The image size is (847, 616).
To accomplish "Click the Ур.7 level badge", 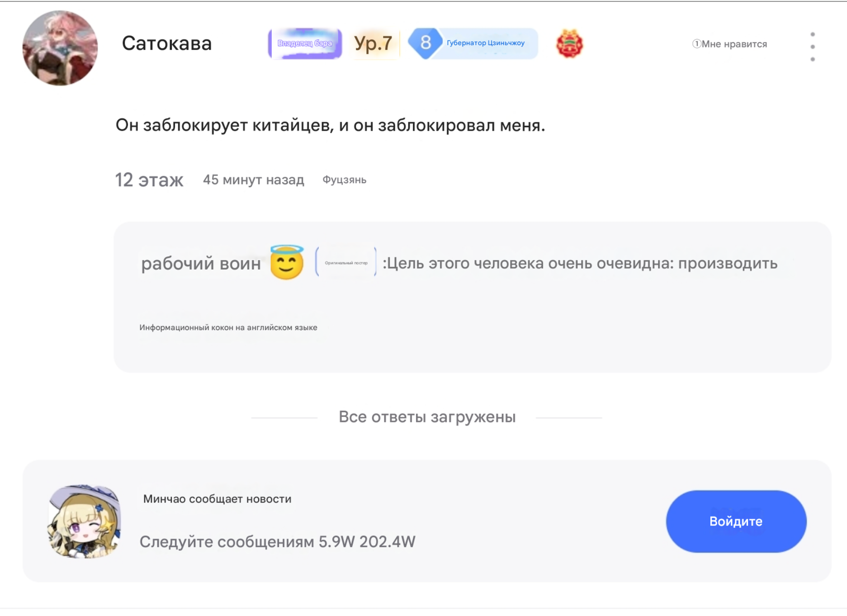I will tap(373, 43).
